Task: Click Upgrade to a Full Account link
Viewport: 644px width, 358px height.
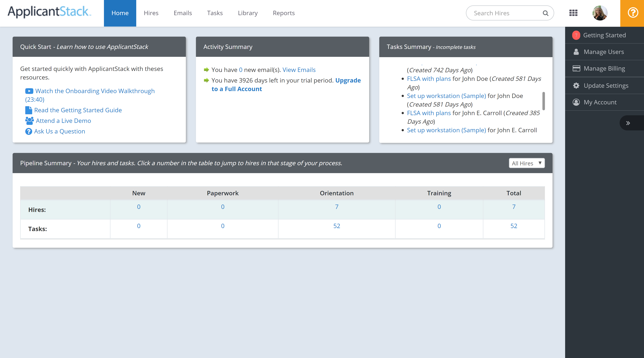Action: (x=348, y=81)
